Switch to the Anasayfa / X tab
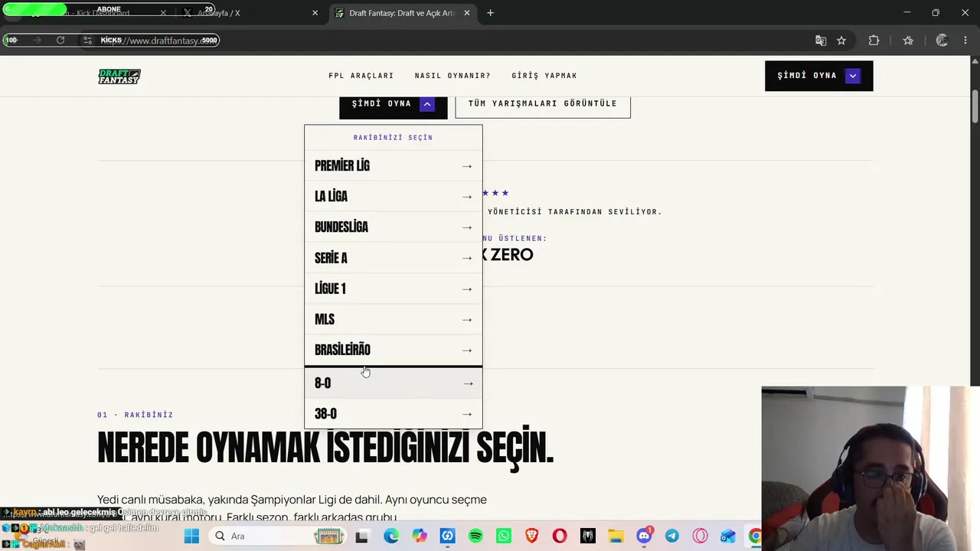This screenshot has height=551, width=980. coord(249,13)
